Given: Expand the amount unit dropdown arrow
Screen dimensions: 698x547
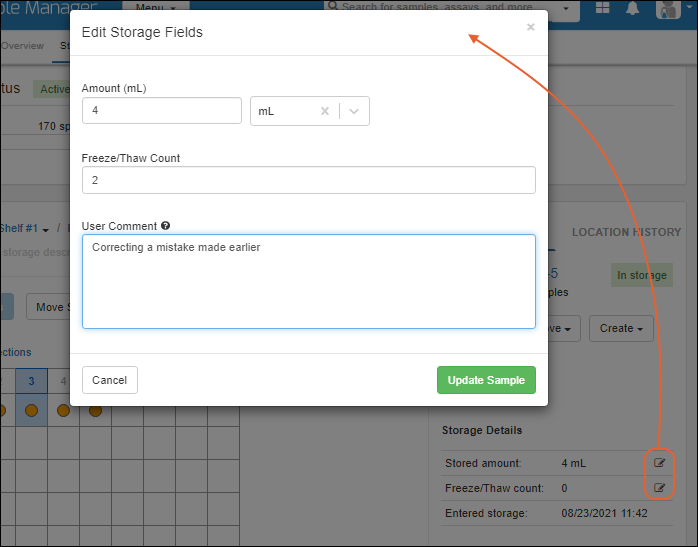Looking at the screenshot, I should [354, 111].
